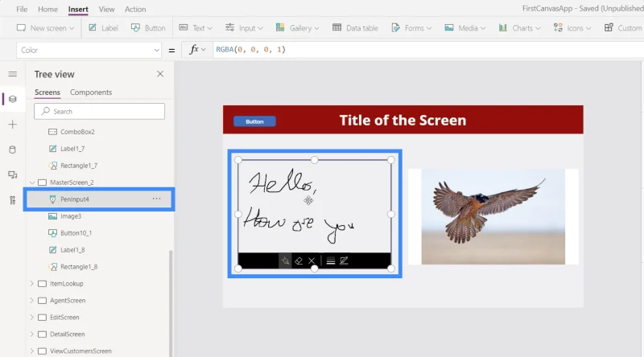The image size is (644, 357).
Task: Expand the ItemLookup screen node
Action: (32, 284)
